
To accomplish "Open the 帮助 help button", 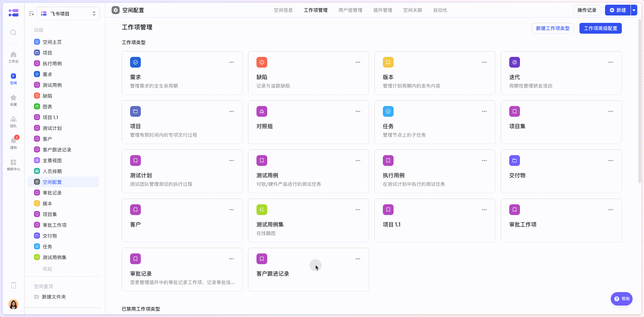I will tap(622, 299).
